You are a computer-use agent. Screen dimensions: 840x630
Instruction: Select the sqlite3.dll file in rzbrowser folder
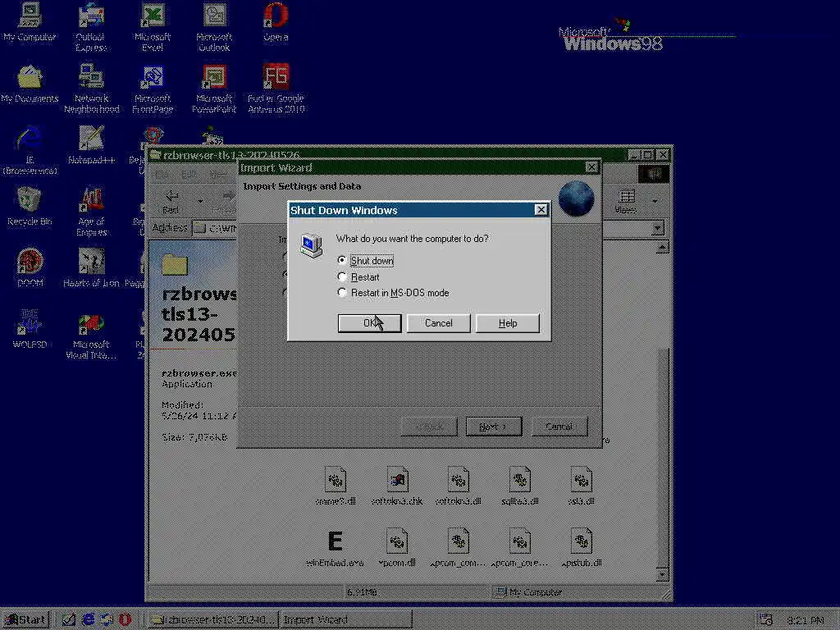pyautogui.click(x=519, y=486)
